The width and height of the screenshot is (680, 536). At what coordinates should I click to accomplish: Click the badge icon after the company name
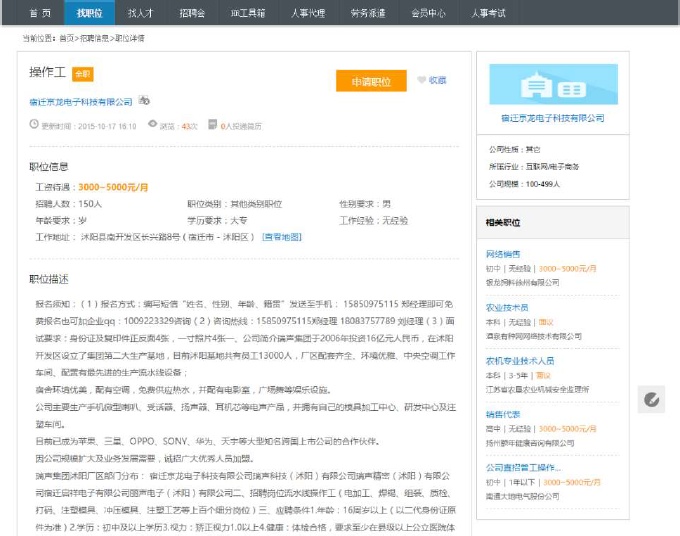pyautogui.click(x=144, y=101)
